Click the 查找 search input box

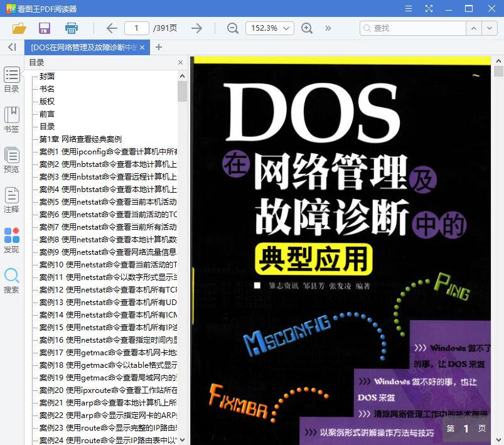coord(413,28)
